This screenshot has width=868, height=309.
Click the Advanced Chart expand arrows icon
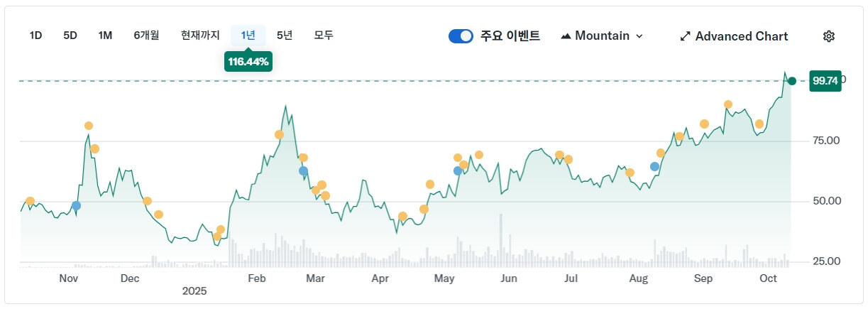tap(685, 36)
